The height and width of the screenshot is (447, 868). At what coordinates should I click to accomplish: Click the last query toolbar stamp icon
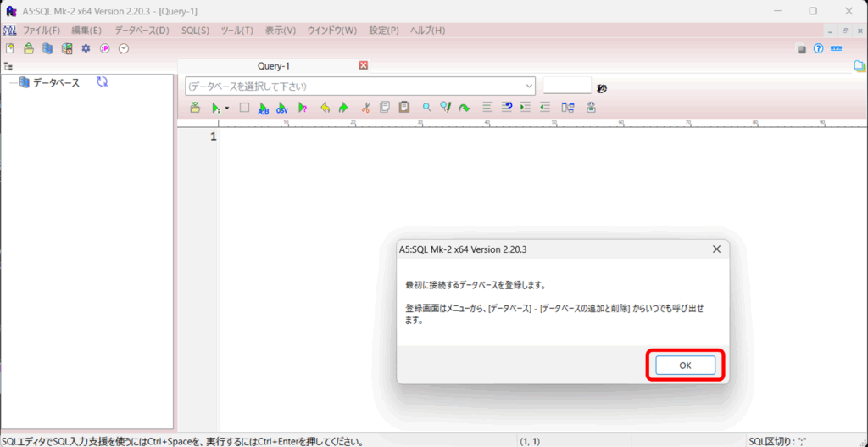[591, 108]
